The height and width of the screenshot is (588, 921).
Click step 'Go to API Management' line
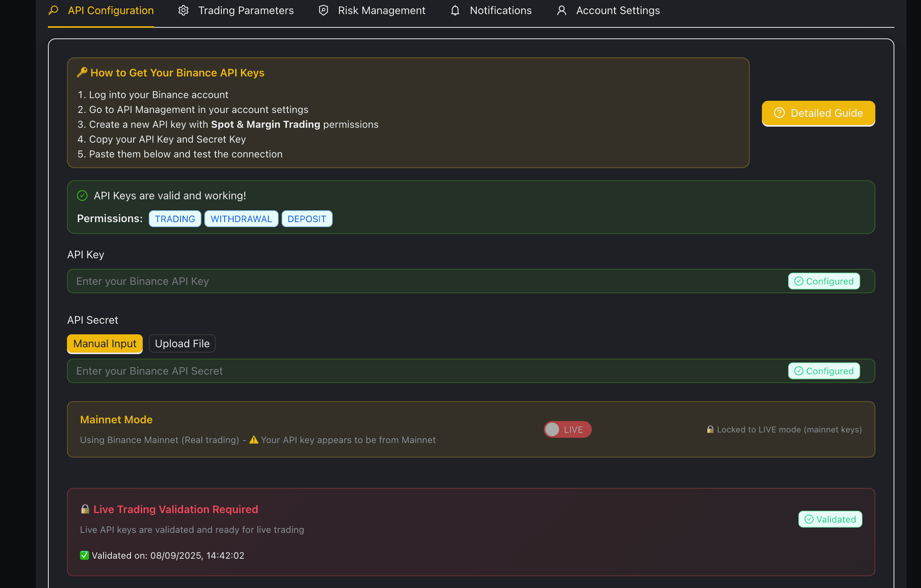199,110
